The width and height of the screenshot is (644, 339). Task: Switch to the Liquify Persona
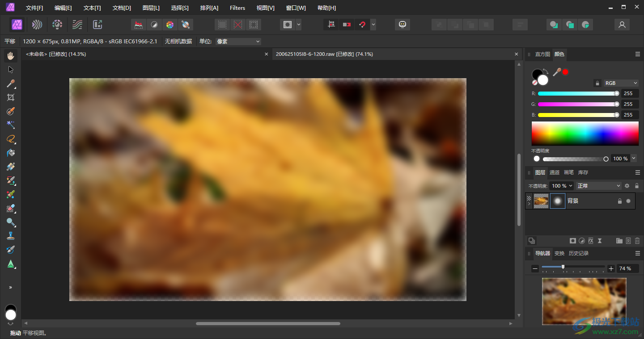[x=37, y=25]
